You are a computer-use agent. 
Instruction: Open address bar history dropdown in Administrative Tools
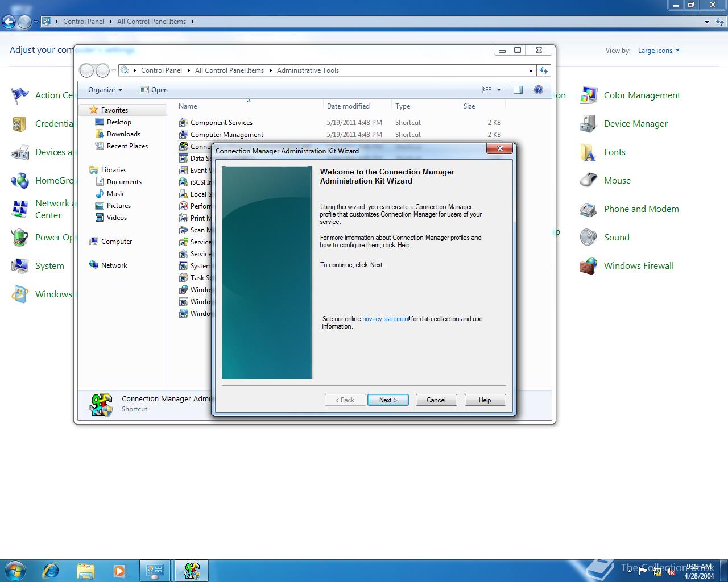531,70
